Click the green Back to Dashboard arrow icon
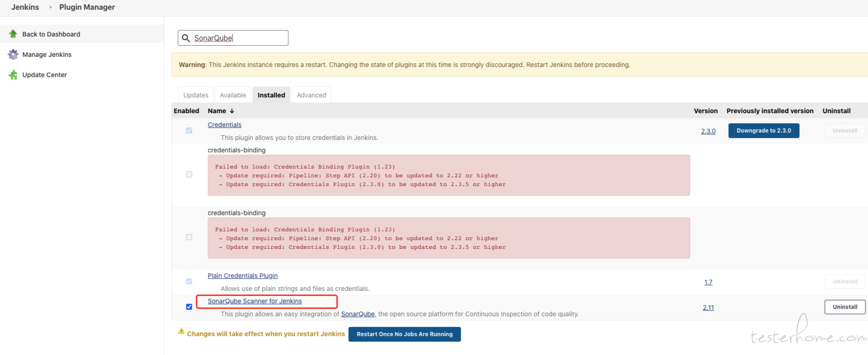Viewport: 868px width, 355px height. coord(13,34)
